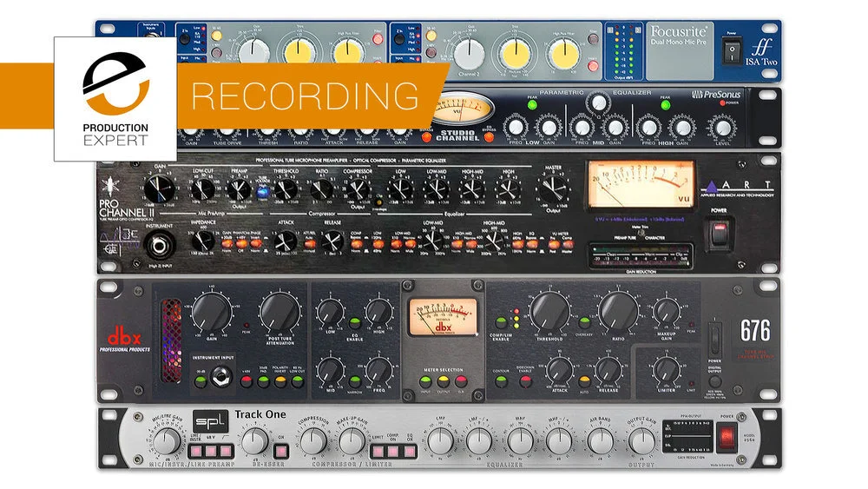Screen dimensions: 868x489
Task: Click the ART Master output knob
Action: (x=552, y=190)
